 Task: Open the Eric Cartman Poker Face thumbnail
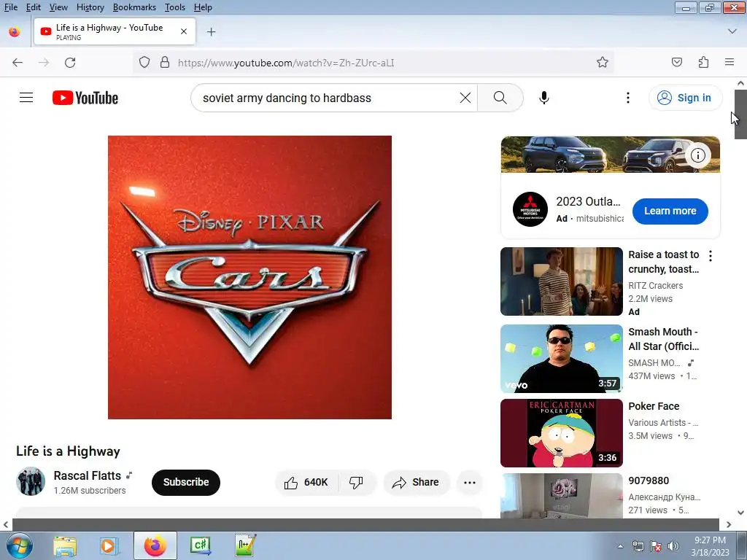[x=562, y=433]
